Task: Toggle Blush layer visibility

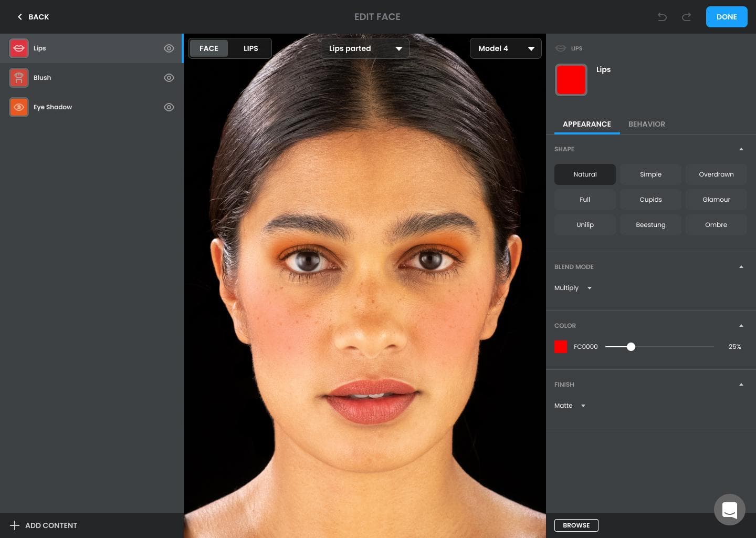Action: [x=169, y=78]
